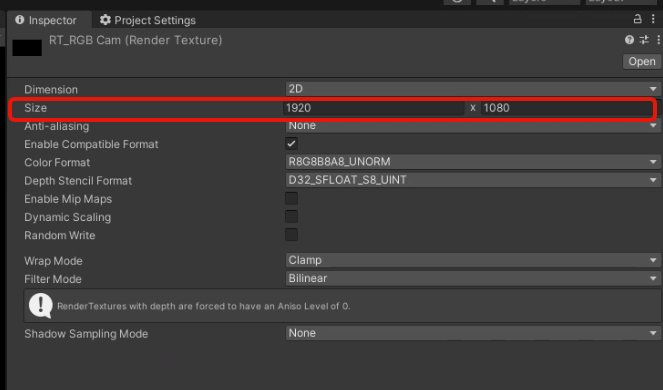Click the Shadow Sampling Mode label
This screenshot has width=663, height=390.
pyautogui.click(x=86, y=334)
